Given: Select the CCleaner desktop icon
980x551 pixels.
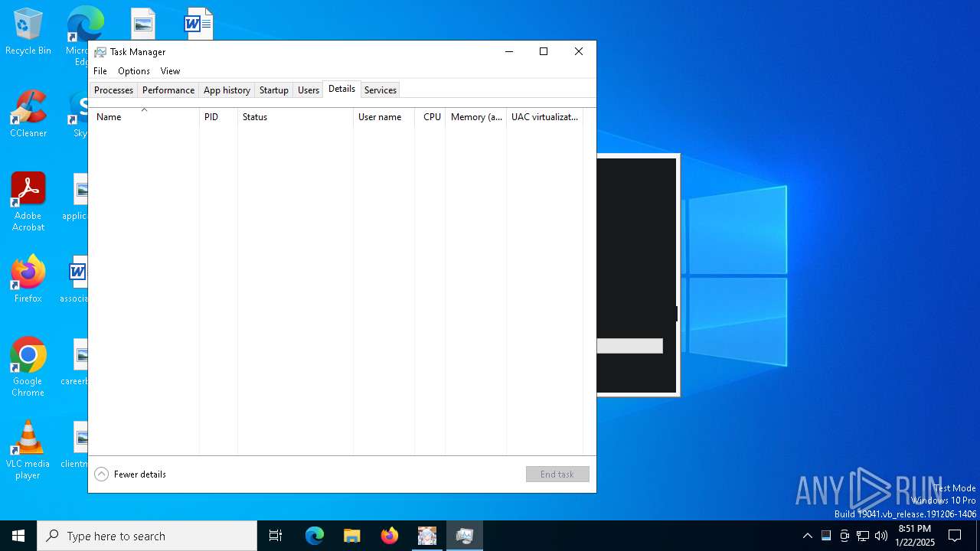Looking at the screenshot, I should pos(28,114).
